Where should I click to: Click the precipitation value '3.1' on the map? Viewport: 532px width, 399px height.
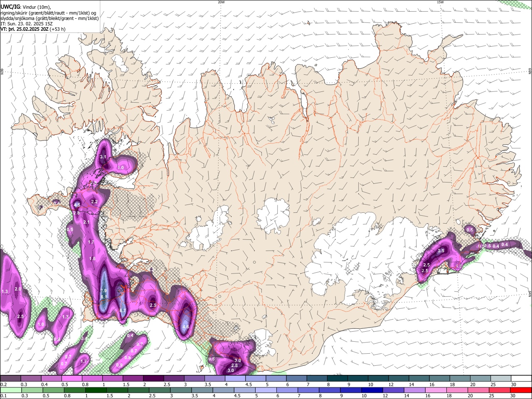(103, 157)
